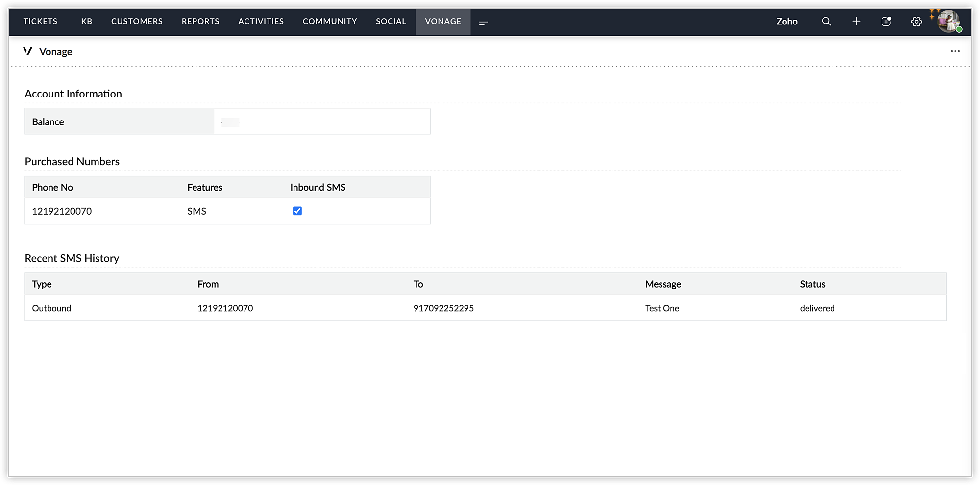This screenshot has height=485, width=980.
Task: Click the plus add-new icon
Action: pyautogui.click(x=856, y=22)
